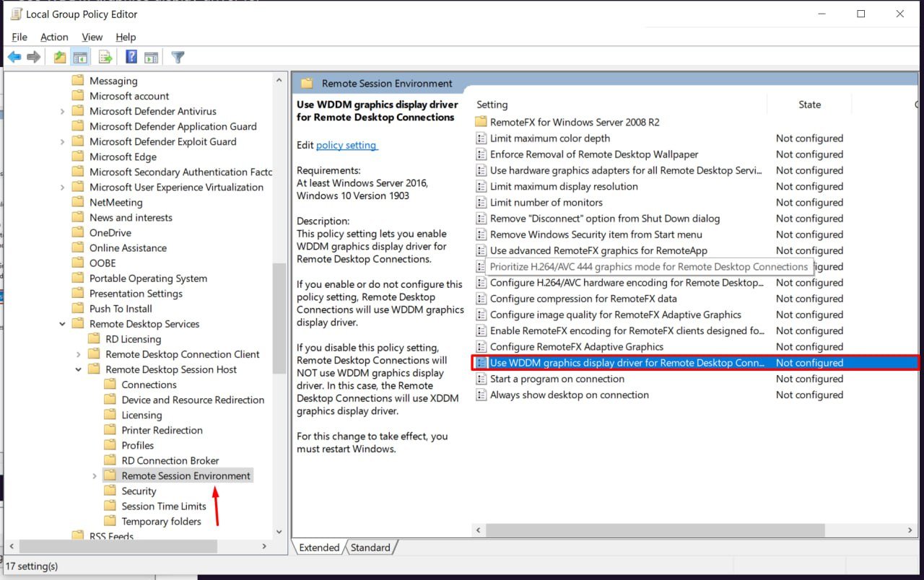Screen dimensions: 924x580
Task: Open Help via the blue question mark icon
Action: [131, 58]
